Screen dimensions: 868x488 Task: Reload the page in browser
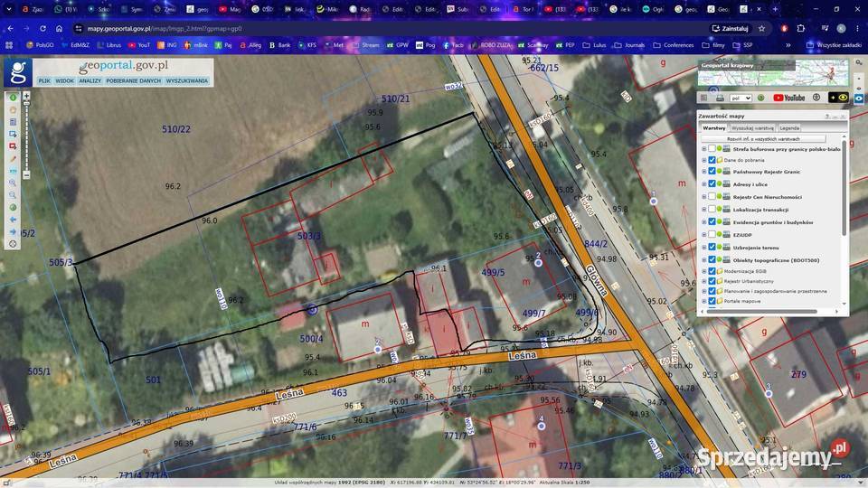pos(42,28)
